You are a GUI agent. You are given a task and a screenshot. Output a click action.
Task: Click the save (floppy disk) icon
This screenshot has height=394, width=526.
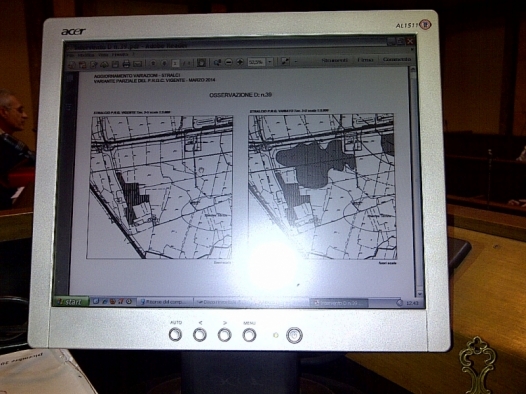pyautogui.click(x=115, y=64)
